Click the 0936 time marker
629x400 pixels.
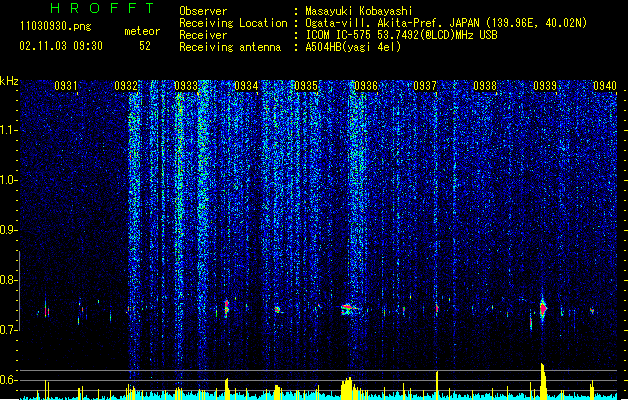[366, 86]
